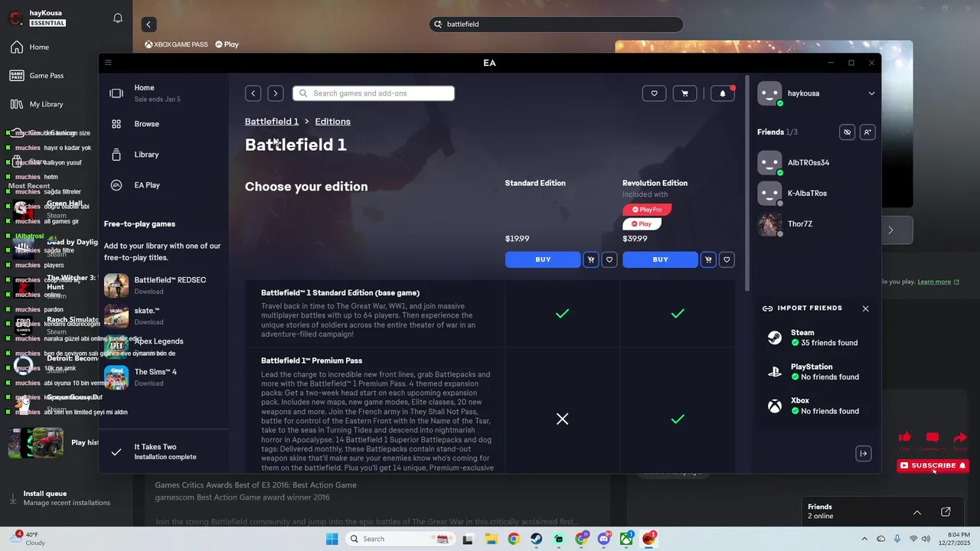Open It Takes Two installation status
980x551 pixels.
point(165,452)
